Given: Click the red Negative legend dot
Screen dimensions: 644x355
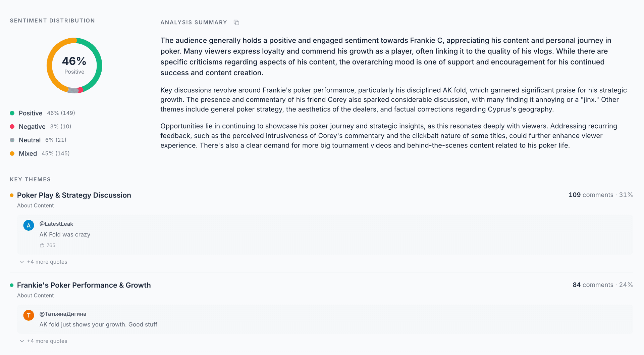Looking at the screenshot, I should point(12,127).
